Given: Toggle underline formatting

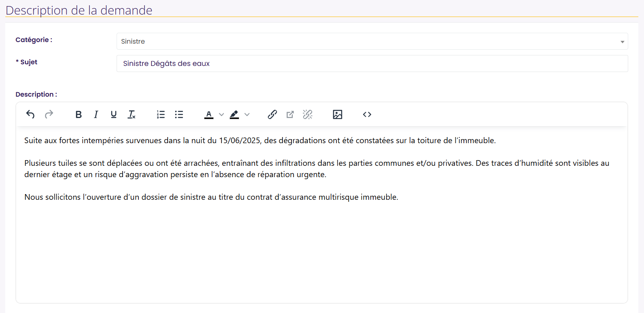Looking at the screenshot, I should pos(114,114).
